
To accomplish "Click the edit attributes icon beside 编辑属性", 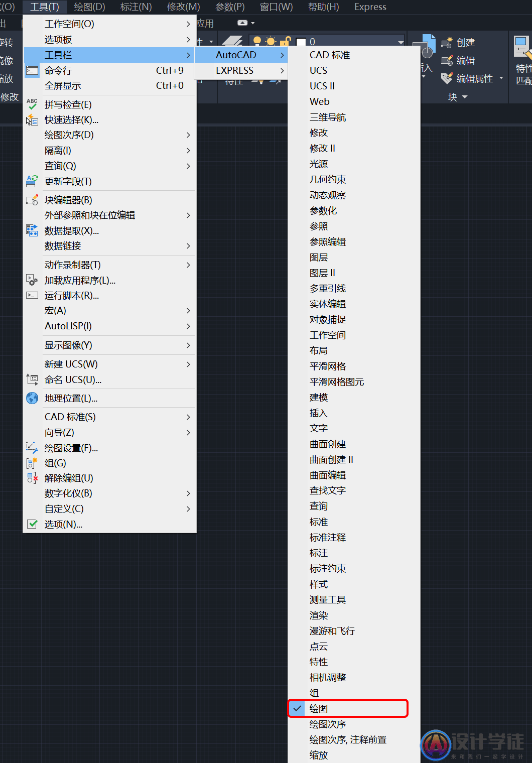I will pyautogui.click(x=447, y=78).
